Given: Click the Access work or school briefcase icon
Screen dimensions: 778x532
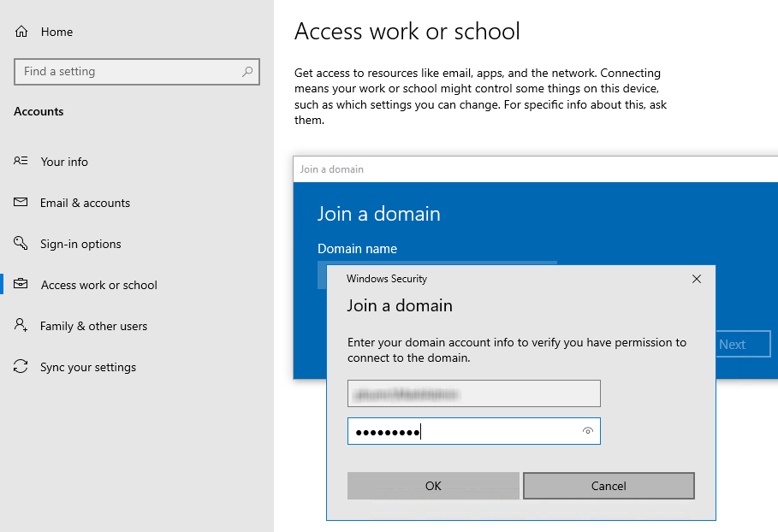Looking at the screenshot, I should 21,284.
